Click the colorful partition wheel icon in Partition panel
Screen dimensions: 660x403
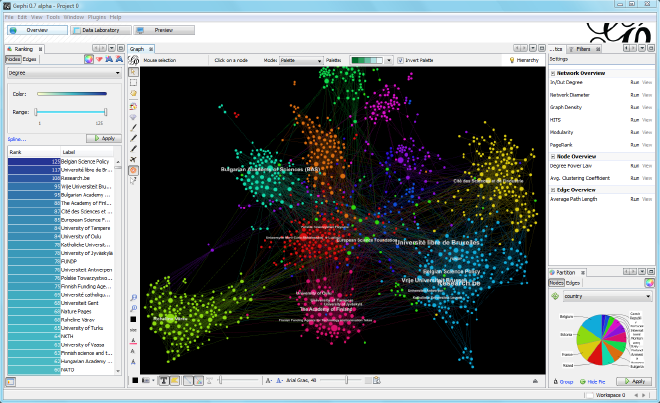pos(649,283)
